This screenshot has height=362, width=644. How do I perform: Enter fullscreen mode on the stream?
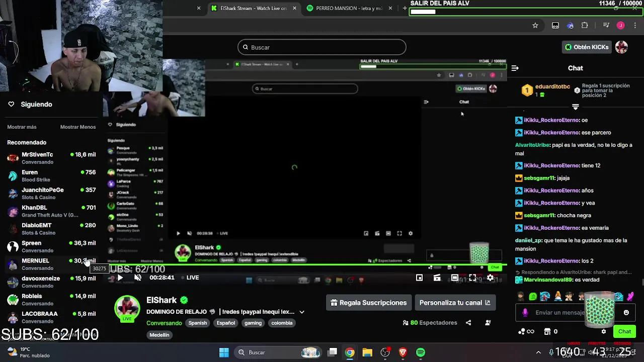[472, 278]
